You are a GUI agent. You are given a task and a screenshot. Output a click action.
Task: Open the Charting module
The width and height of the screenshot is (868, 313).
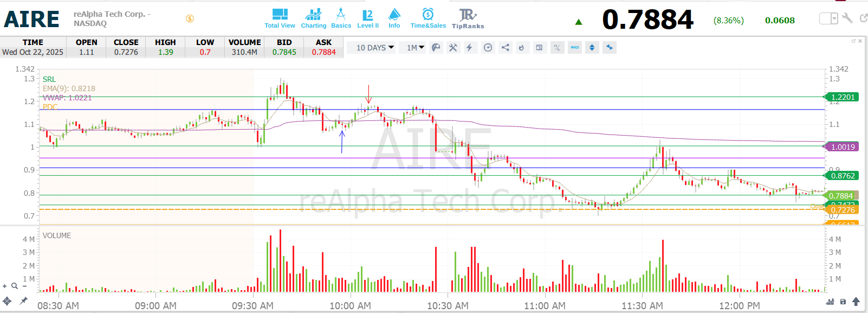pos(313,18)
